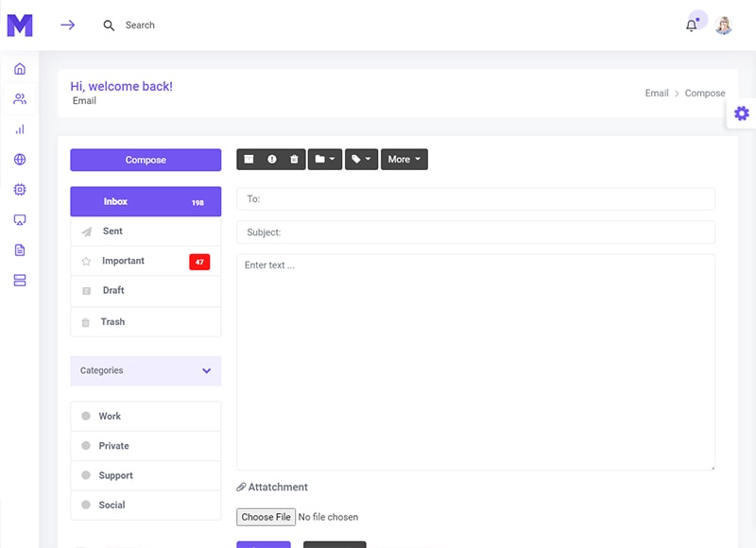Open the folder dropdown in the toolbar
Image resolution: width=756 pixels, height=548 pixels.
click(x=324, y=160)
